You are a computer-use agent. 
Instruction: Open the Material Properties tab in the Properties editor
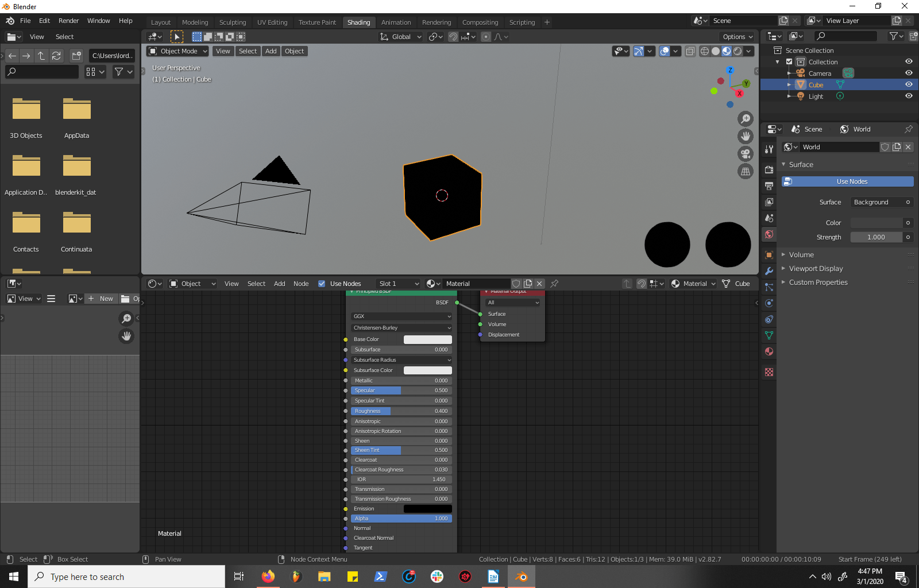pyautogui.click(x=769, y=351)
